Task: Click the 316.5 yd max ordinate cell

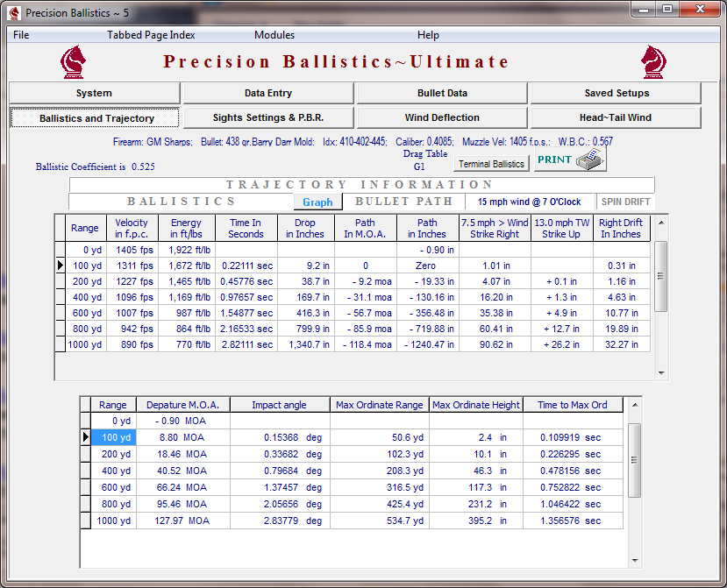Action: click(379, 487)
